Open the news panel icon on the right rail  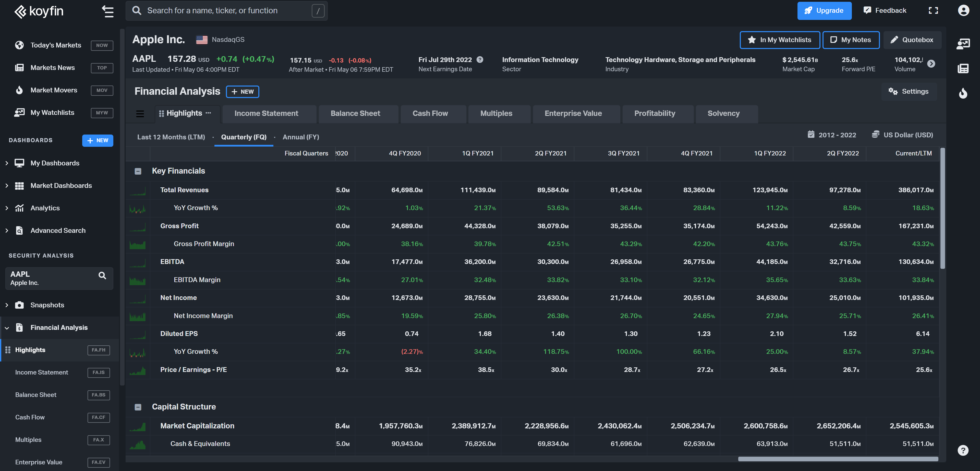963,68
